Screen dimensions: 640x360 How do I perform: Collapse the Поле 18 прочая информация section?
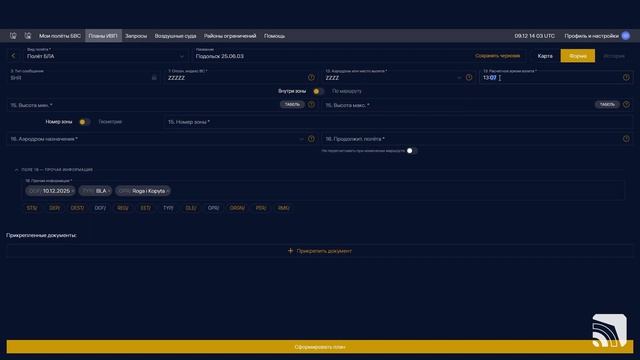click(x=16, y=170)
